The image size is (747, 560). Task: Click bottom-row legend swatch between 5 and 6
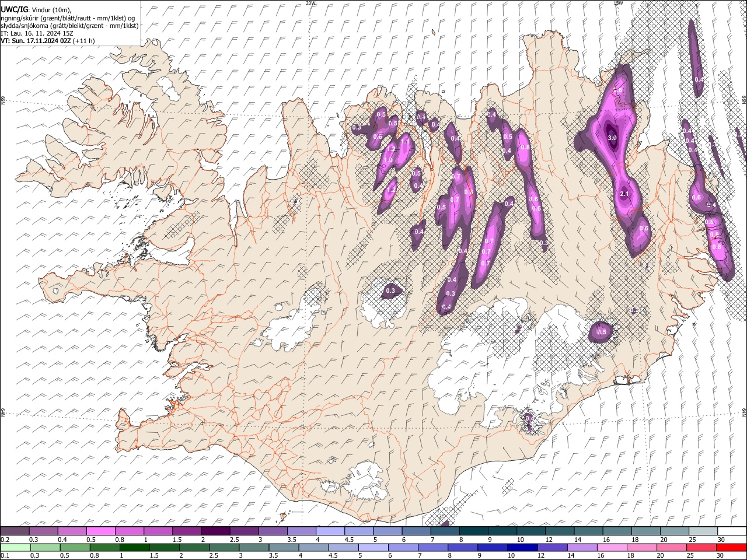pos(373,547)
